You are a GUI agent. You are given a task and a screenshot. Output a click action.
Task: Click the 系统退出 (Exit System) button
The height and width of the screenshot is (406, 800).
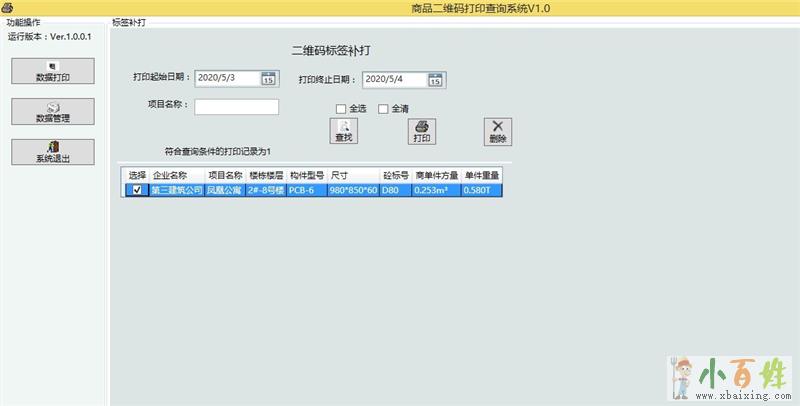click(x=53, y=152)
